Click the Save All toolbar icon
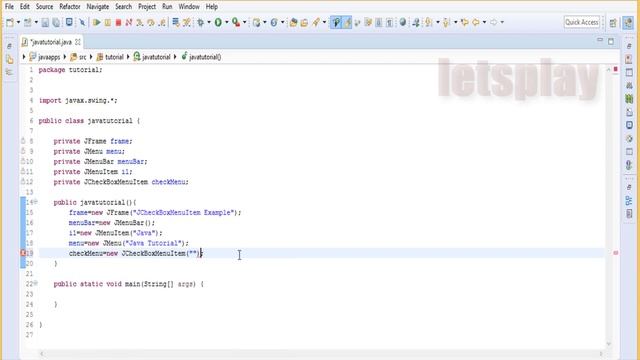 coord(56,22)
